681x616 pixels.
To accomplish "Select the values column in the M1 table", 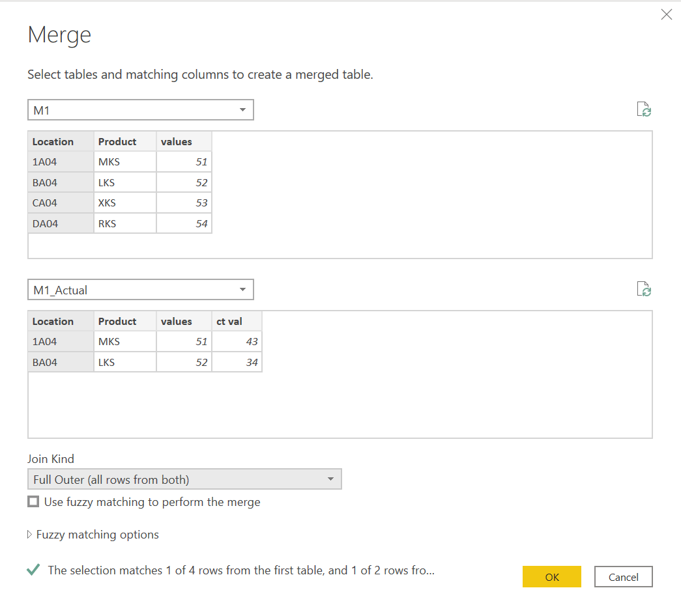I will 177,141.
